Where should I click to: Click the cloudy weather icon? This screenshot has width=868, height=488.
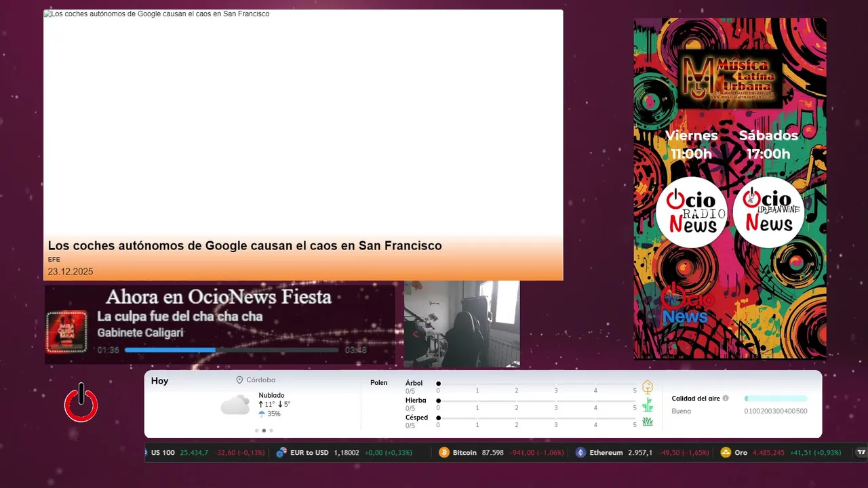tap(235, 405)
